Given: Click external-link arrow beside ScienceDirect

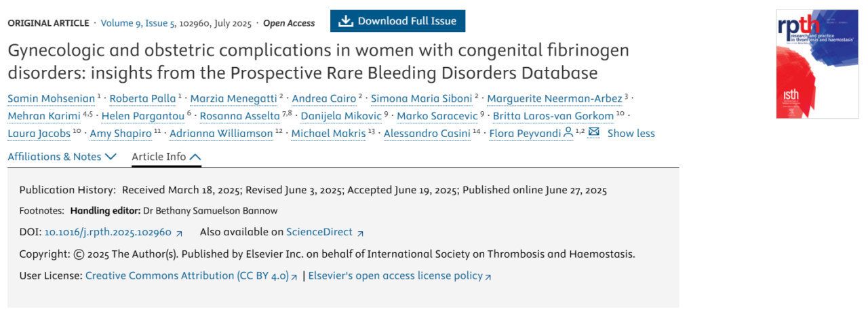Looking at the screenshot, I should 360,233.
